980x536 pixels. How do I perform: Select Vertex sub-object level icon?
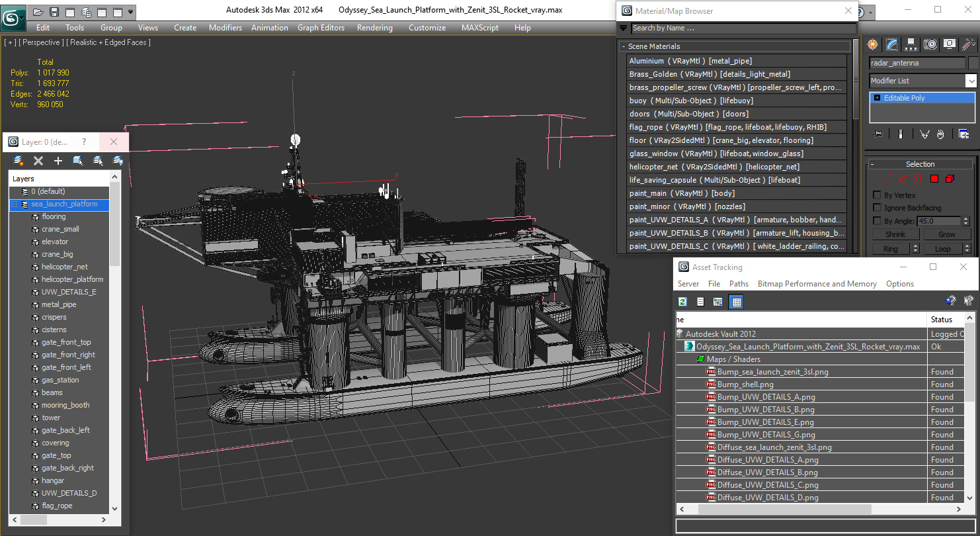887,179
